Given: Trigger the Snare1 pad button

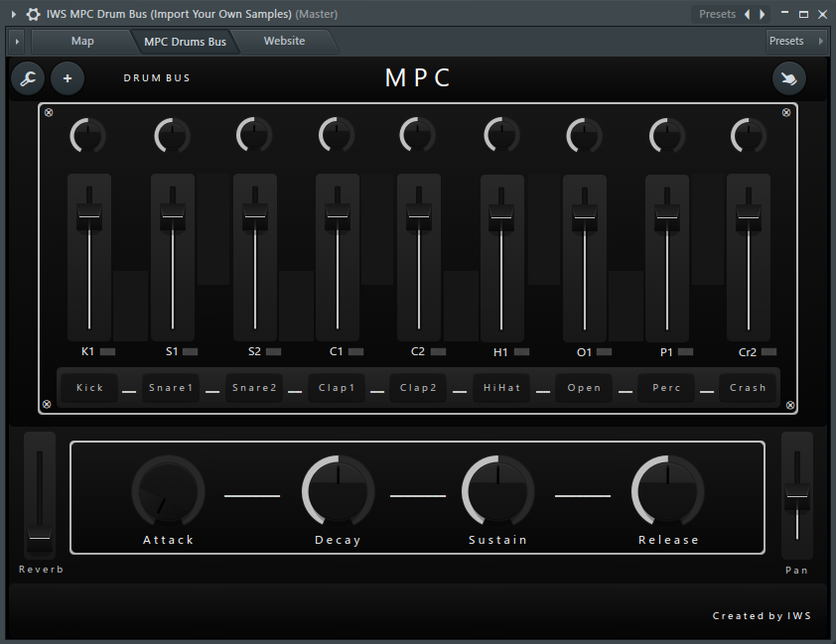Looking at the screenshot, I should [171, 388].
